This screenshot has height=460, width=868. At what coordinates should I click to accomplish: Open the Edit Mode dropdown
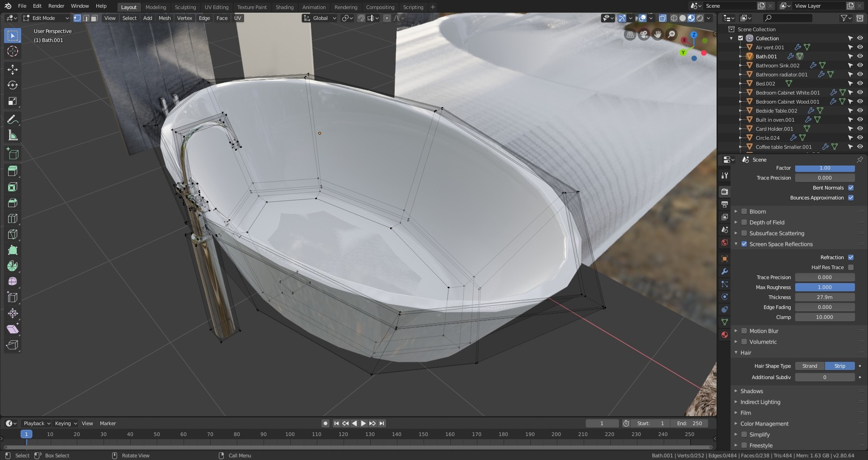(46, 18)
